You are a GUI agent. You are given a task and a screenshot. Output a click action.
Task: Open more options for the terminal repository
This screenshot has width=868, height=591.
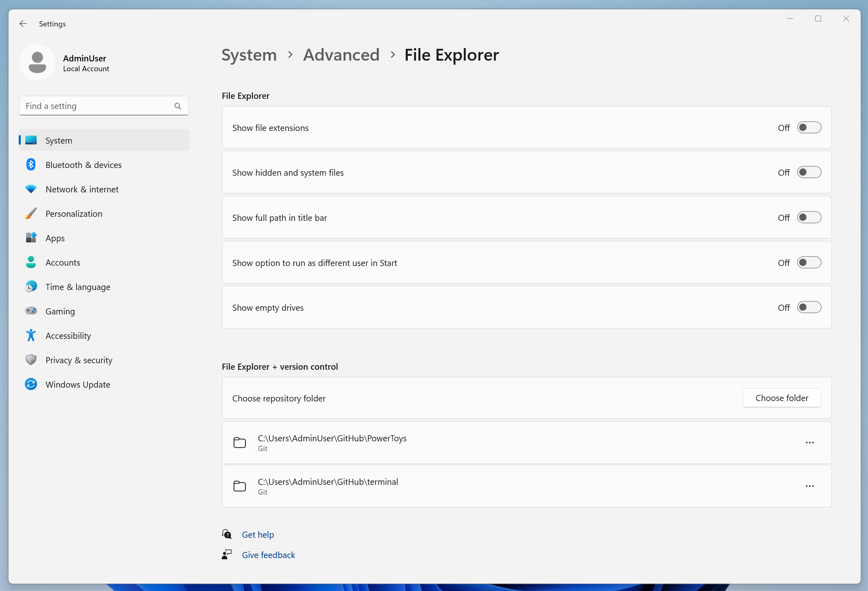point(809,486)
